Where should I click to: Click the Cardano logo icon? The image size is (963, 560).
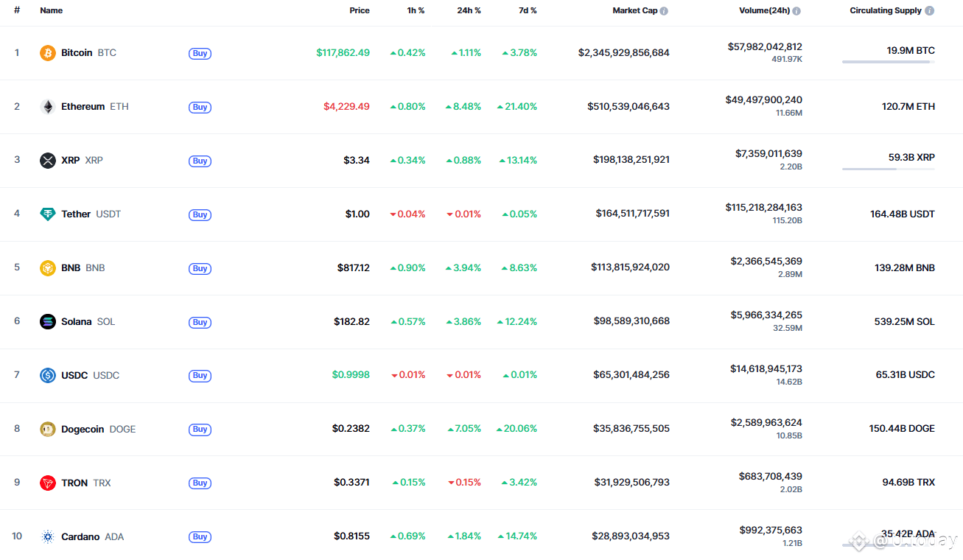coord(48,536)
